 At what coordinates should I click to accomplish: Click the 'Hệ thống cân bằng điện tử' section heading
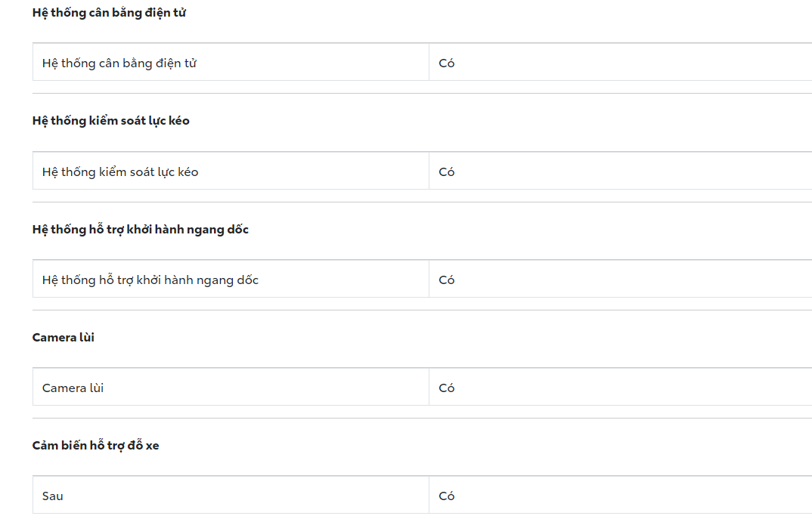(x=109, y=13)
